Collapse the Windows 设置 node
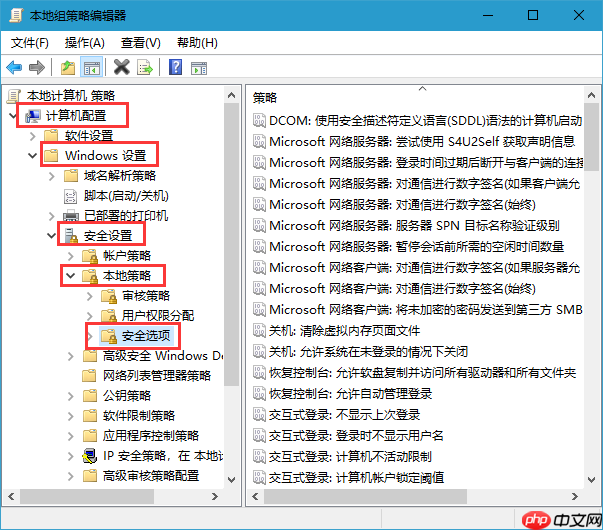The image size is (603, 530). coord(33,155)
